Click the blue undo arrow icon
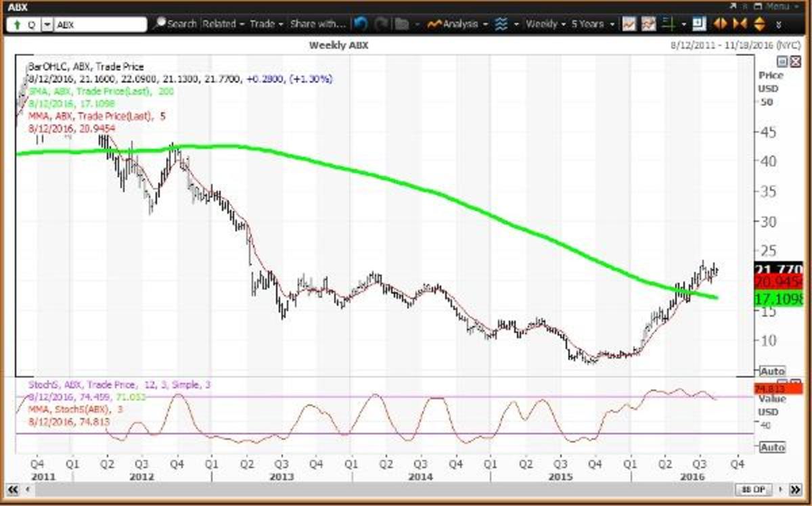Viewport: 812px width, 506px height. [361, 24]
